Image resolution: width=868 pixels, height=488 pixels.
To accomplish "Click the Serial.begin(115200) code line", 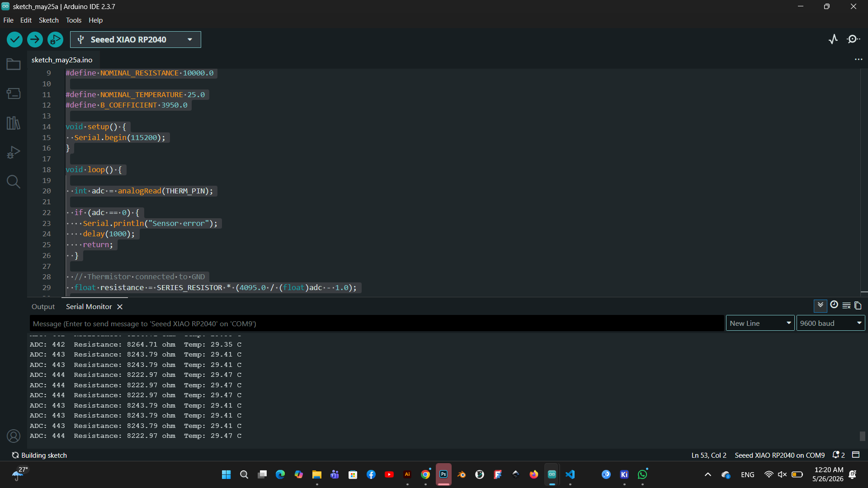I will click(120, 138).
